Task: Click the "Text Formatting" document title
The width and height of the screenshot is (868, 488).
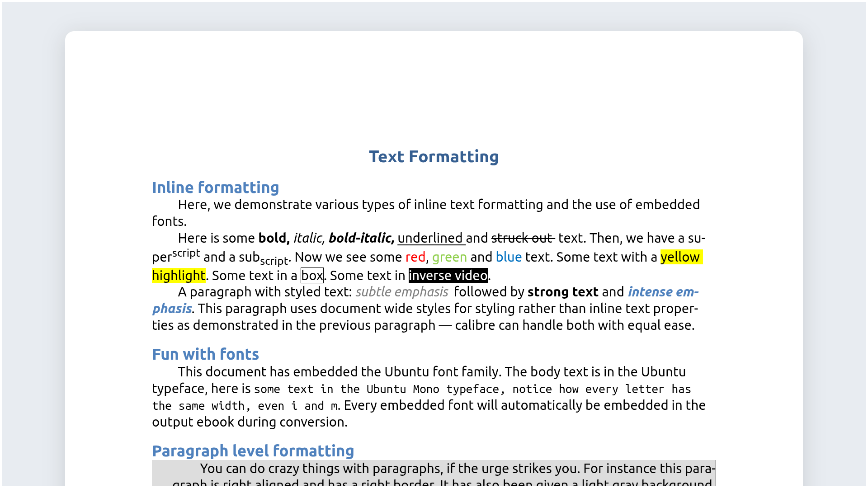Action: [434, 157]
